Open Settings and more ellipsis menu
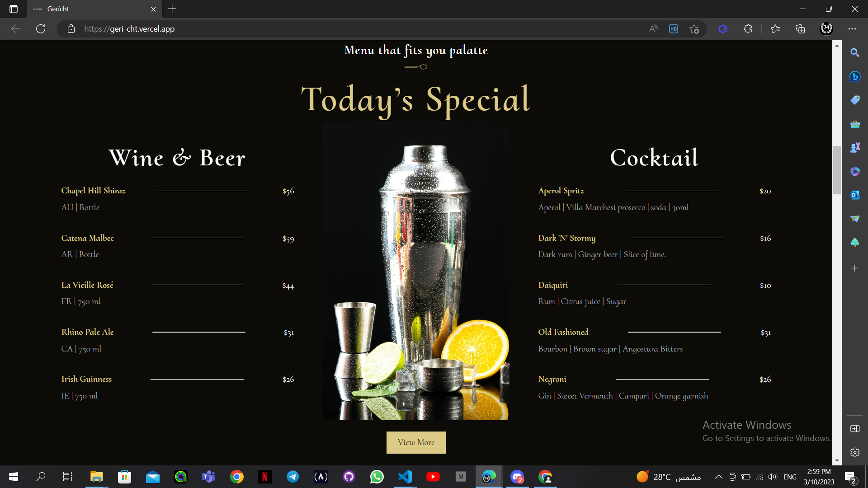Viewport: 868px width, 488px height. point(852,29)
